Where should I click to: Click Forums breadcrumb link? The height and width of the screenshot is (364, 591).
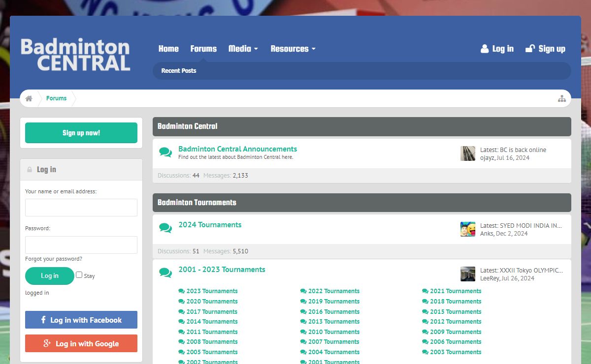(56, 98)
